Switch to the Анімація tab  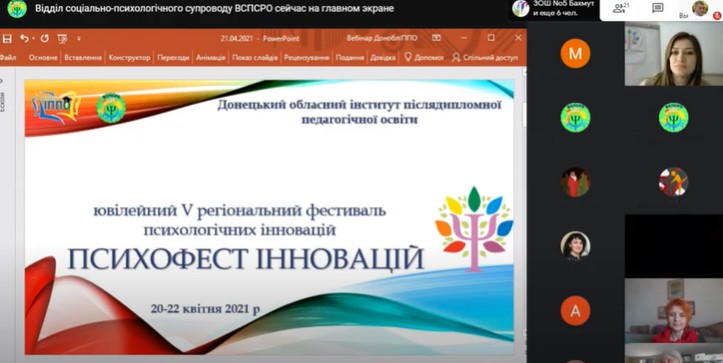click(x=211, y=58)
